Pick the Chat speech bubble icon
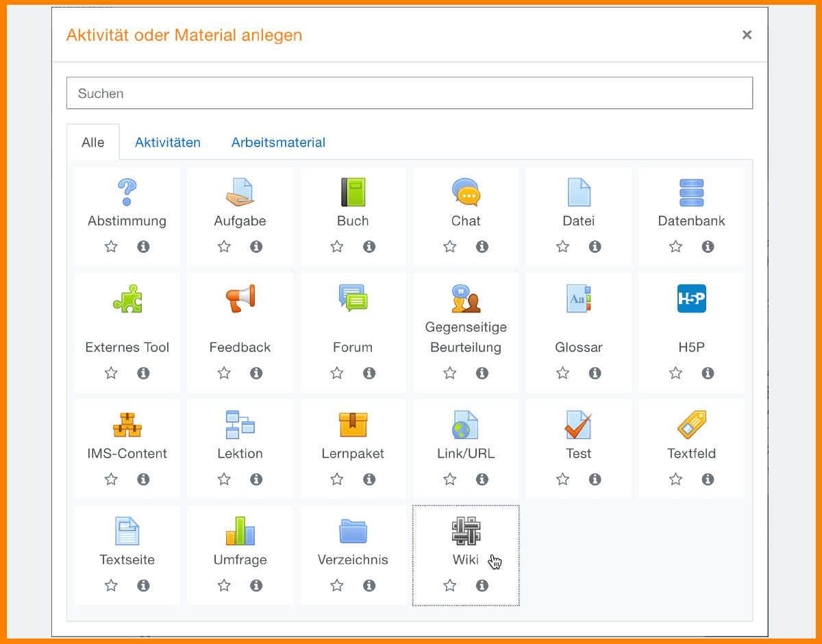The height and width of the screenshot is (644, 822). tap(466, 192)
